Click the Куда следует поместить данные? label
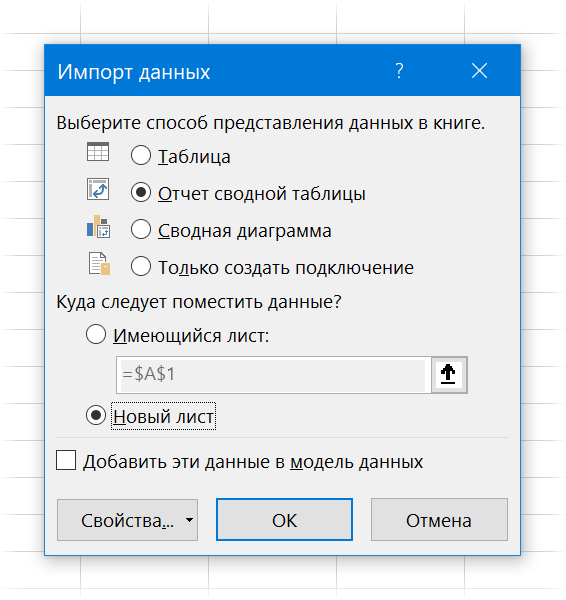The height and width of the screenshot is (600, 566). [x=199, y=302]
